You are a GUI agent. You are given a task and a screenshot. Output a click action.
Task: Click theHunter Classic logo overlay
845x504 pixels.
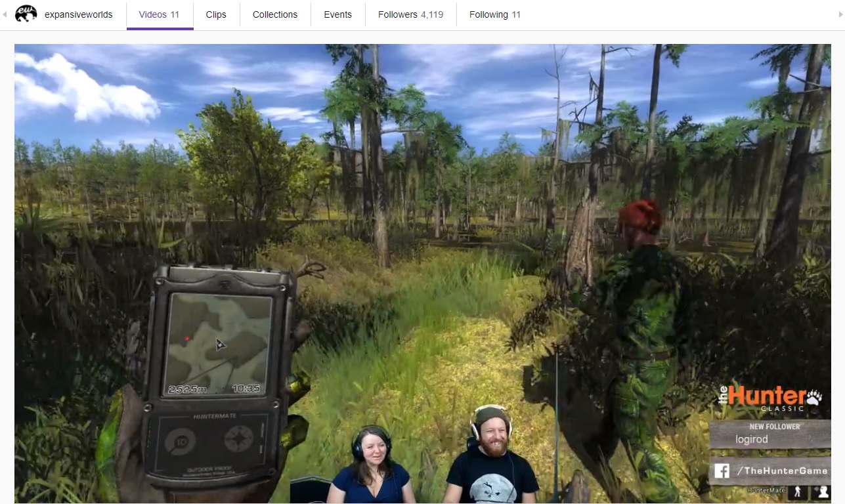click(770, 397)
